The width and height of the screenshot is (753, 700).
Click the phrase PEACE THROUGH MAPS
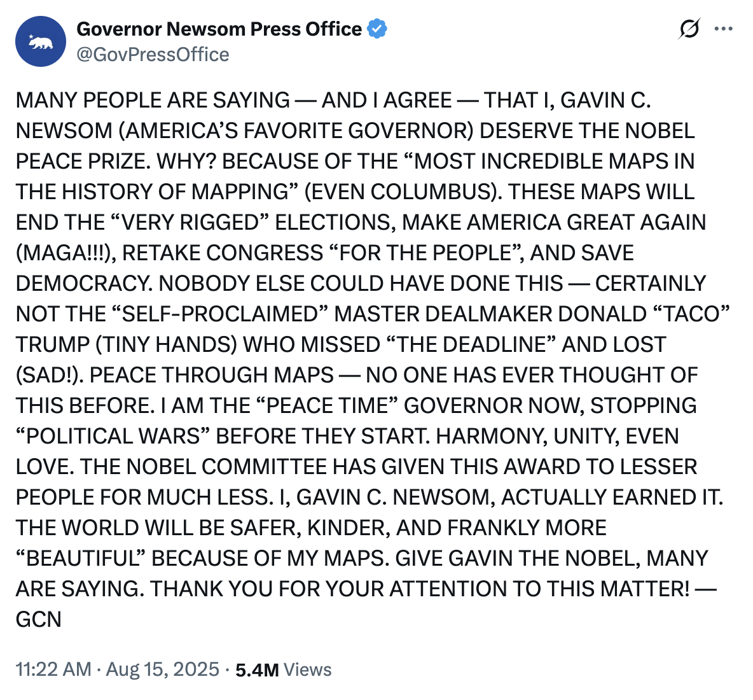tap(212, 375)
